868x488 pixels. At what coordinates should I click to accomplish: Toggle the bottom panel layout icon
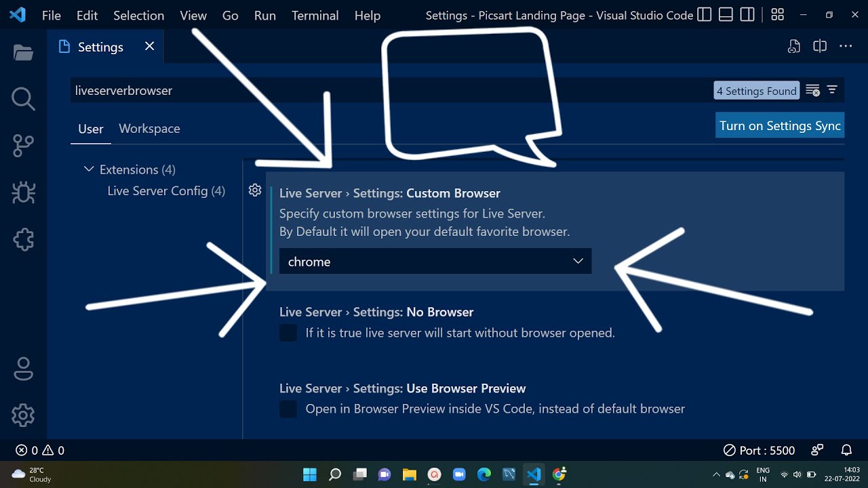tap(726, 15)
